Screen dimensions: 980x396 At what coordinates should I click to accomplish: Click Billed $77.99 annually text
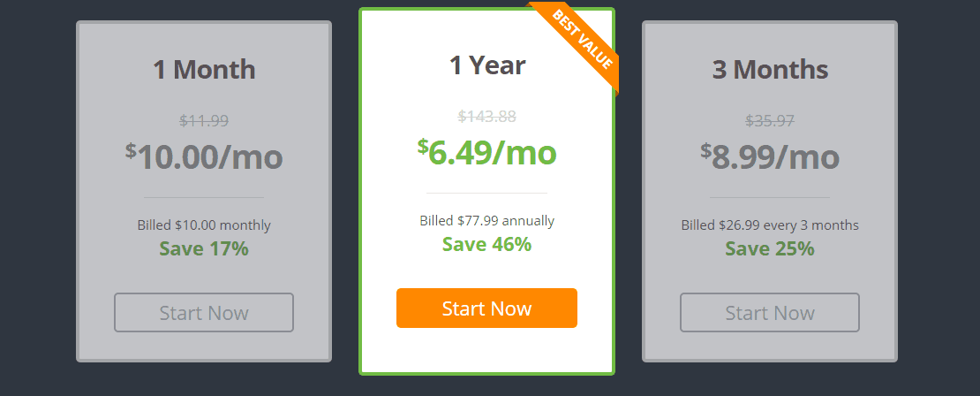486,220
